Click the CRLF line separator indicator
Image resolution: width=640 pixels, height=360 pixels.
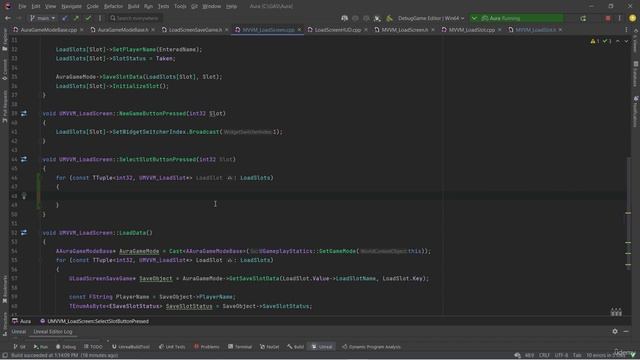544,355
